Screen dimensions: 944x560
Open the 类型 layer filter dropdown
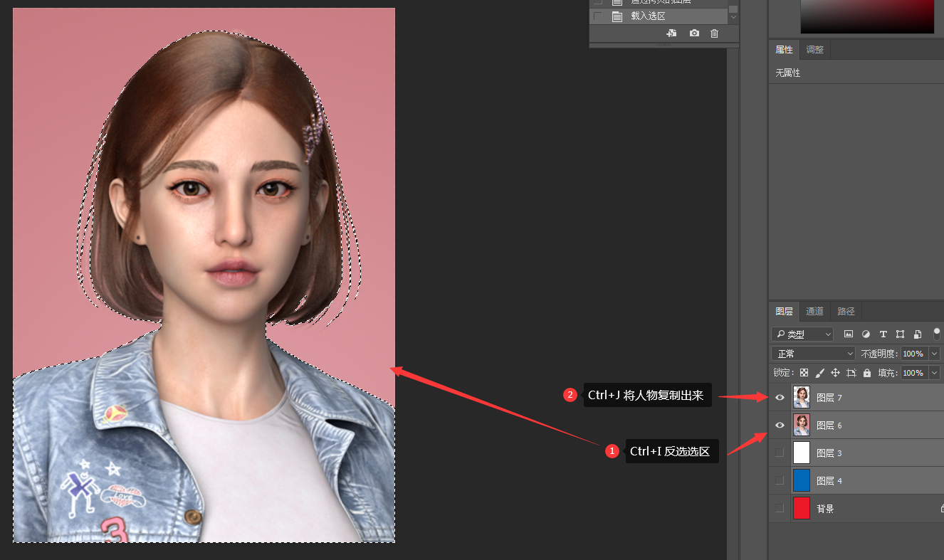(x=802, y=334)
